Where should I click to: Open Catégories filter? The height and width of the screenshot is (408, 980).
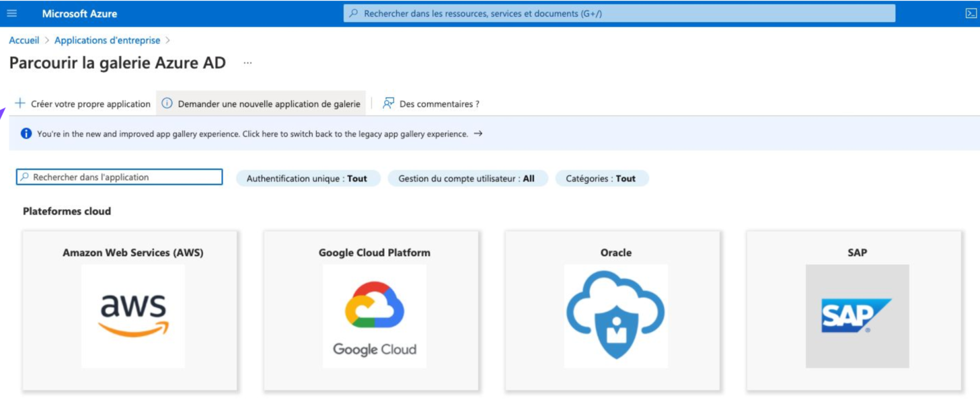601,179
